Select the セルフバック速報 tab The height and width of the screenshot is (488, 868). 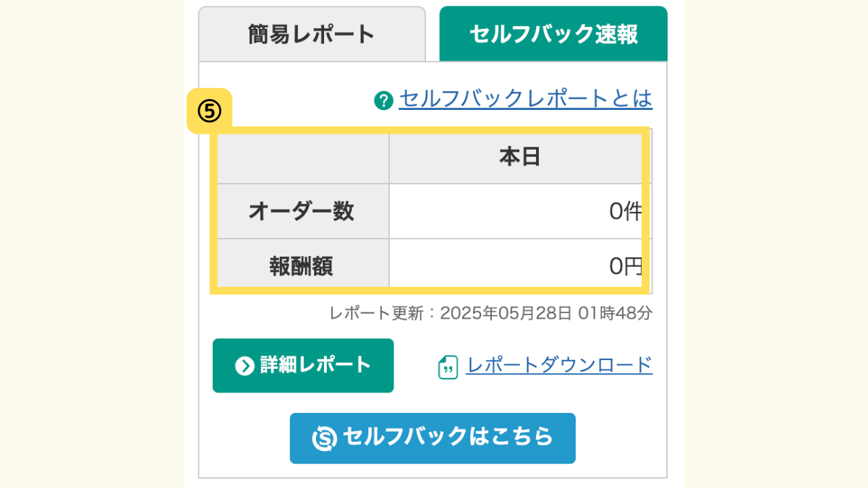click(x=553, y=34)
